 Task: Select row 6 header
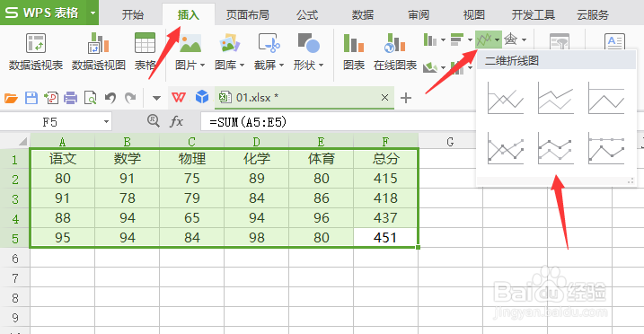pos(14,259)
